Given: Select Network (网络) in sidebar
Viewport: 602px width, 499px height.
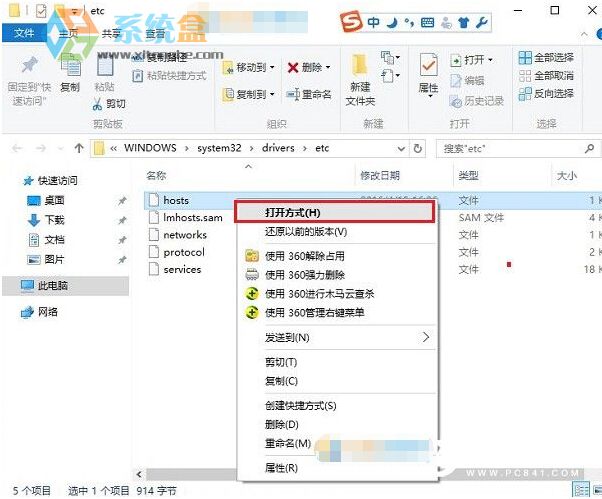Looking at the screenshot, I should [39, 312].
